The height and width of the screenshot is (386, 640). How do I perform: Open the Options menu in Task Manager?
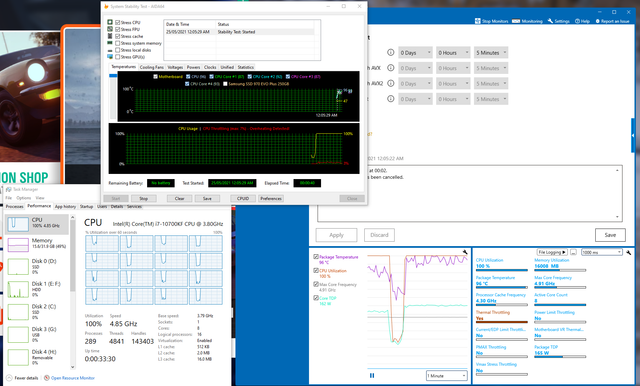24,198
